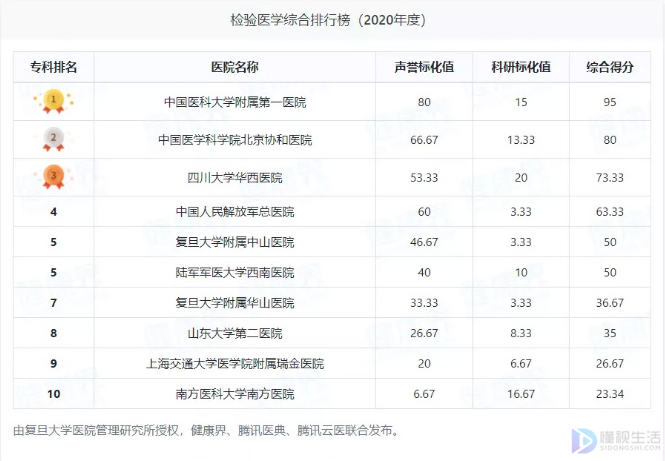
Task: Select hospital name 山东大学第二医院
Action: click(x=235, y=333)
